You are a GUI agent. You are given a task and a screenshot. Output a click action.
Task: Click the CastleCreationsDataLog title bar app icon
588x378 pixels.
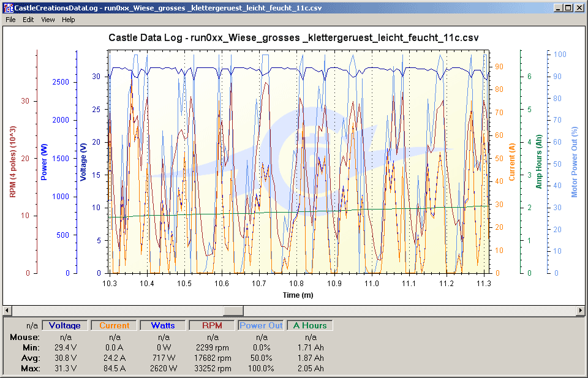[x=8, y=7]
